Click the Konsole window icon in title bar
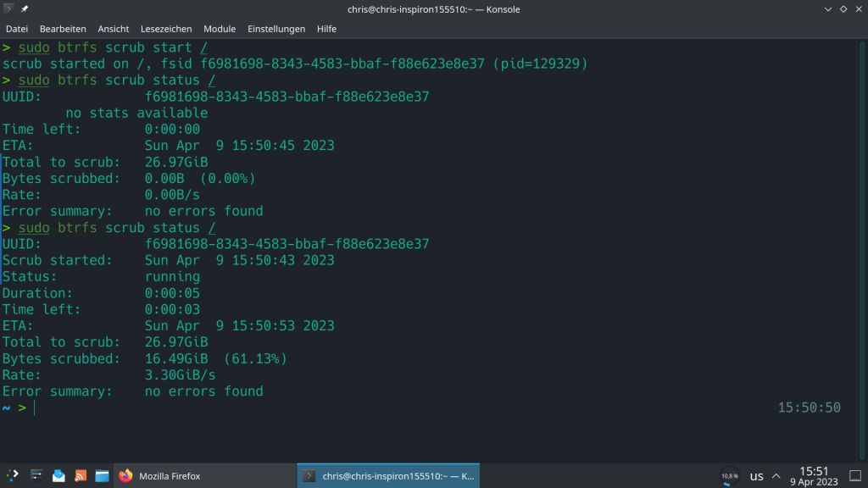This screenshot has width=868, height=488. point(8,9)
